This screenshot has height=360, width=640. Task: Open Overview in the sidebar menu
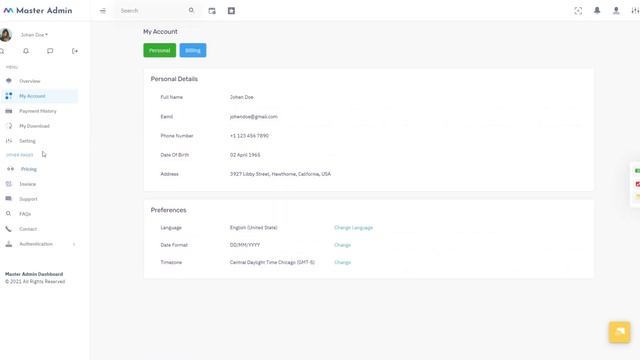[x=30, y=81]
